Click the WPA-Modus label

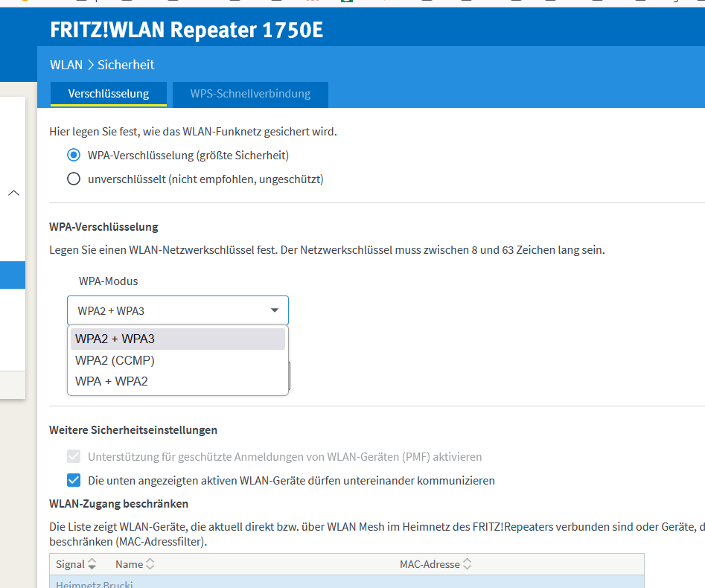point(109,281)
